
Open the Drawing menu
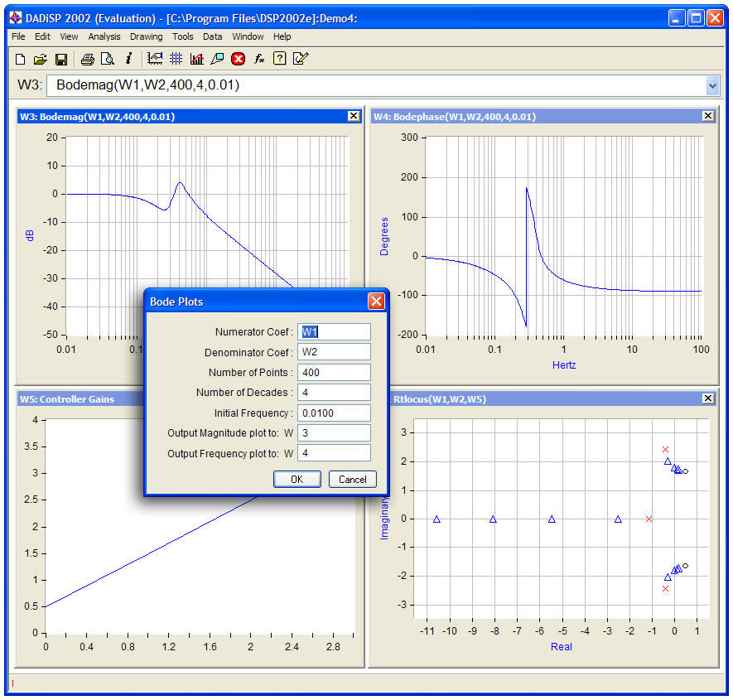pyautogui.click(x=147, y=36)
